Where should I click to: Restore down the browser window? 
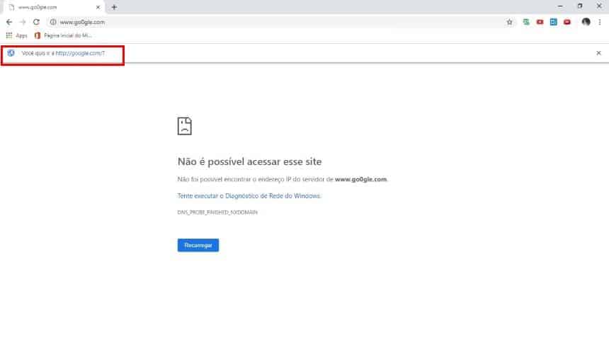pyautogui.click(x=580, y=6)
